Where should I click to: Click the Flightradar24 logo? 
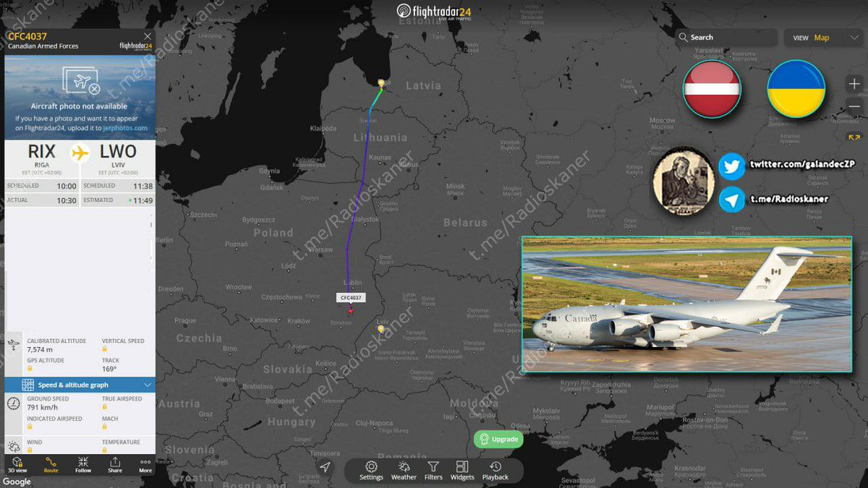[x=434, y=12]
